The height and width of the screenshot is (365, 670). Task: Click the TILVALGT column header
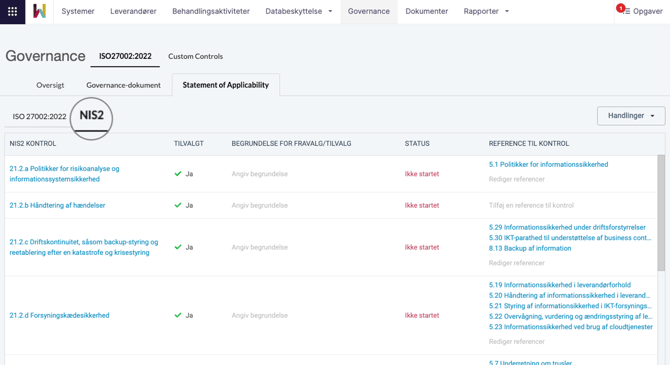(188, 144)
